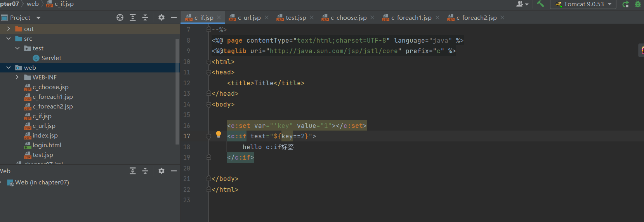This screenshot has width=644, height=222.
Task: Expand the WEB-INF folder
Action: pos(17,77)
